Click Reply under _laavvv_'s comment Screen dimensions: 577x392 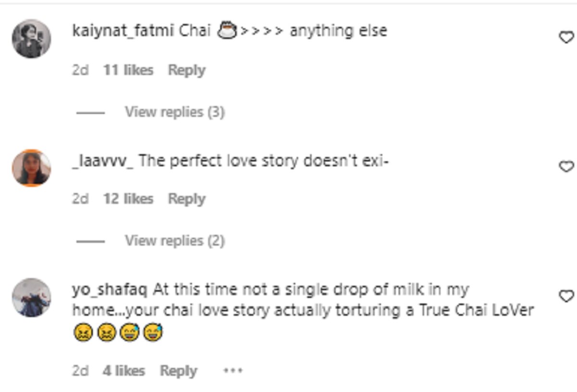coord(187,199)
